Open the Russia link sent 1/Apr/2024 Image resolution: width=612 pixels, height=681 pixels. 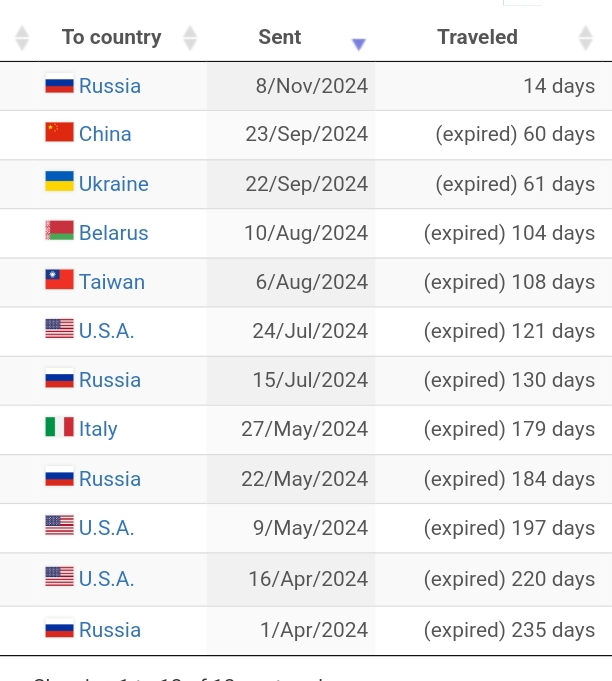110,630
